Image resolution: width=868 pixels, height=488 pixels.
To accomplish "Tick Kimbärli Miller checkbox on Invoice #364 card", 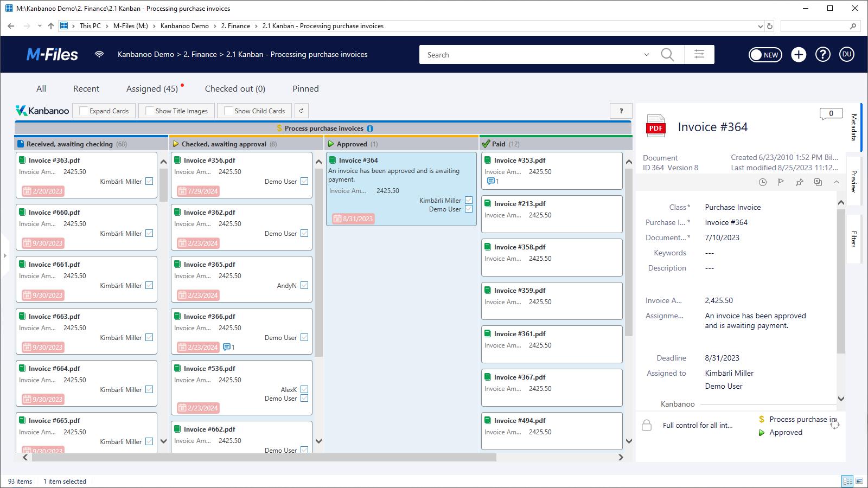I will coord(469,200).
